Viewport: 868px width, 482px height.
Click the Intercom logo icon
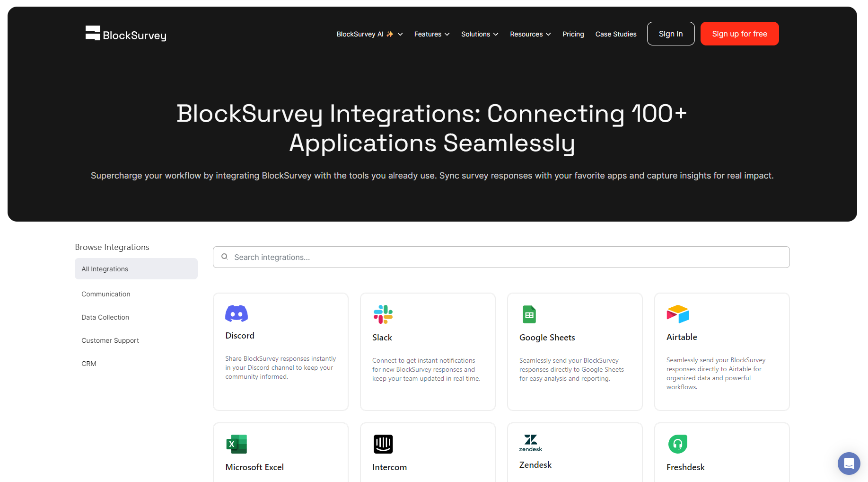pyautogui.click(x=383, y=444)
